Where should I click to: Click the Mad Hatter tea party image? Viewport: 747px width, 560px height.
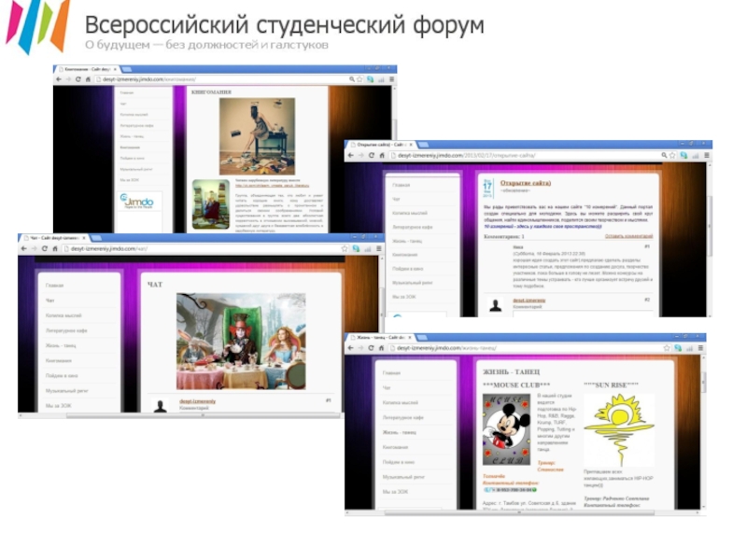coord(241,342)
